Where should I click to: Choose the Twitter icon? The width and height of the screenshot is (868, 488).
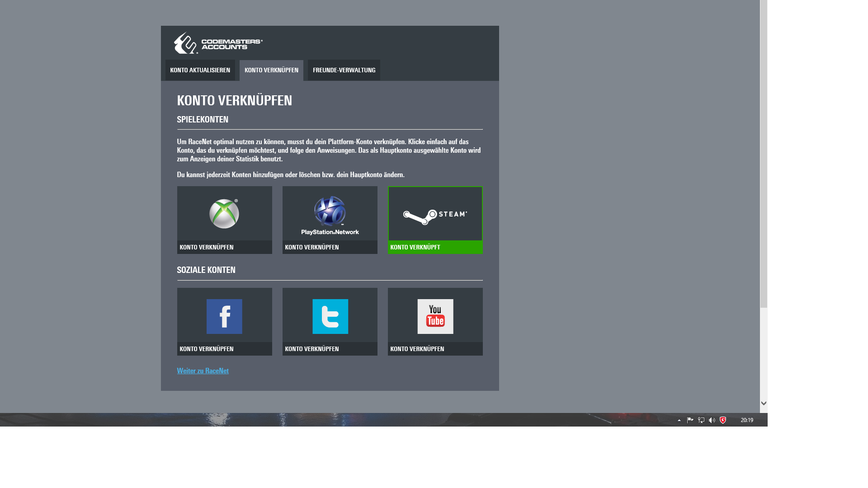(330, 316)
